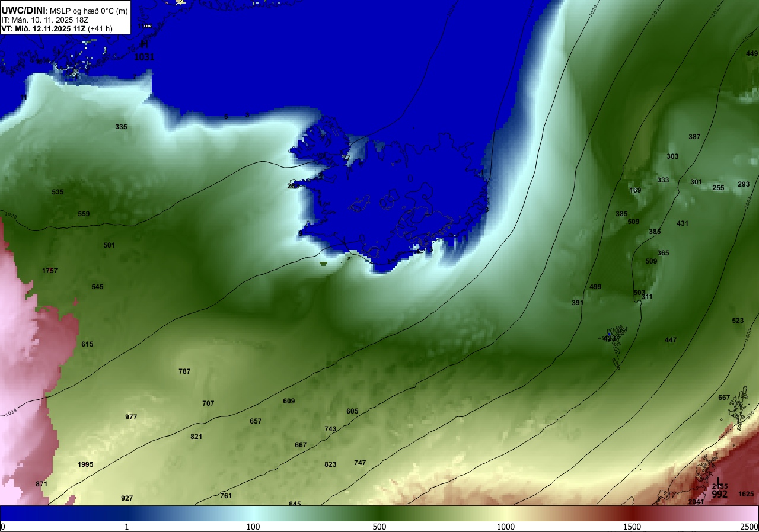
Task: Click the map value 2041
Action: (x=696, y=502)
